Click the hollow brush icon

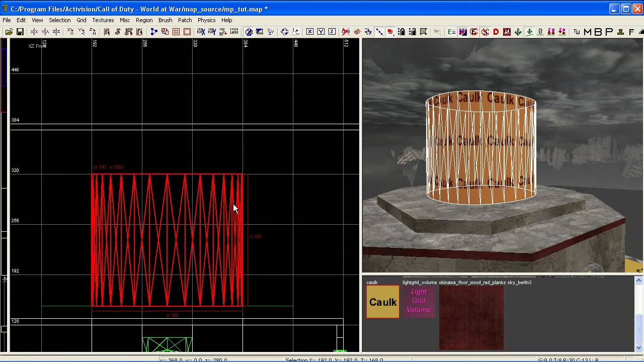coord(176,32)
